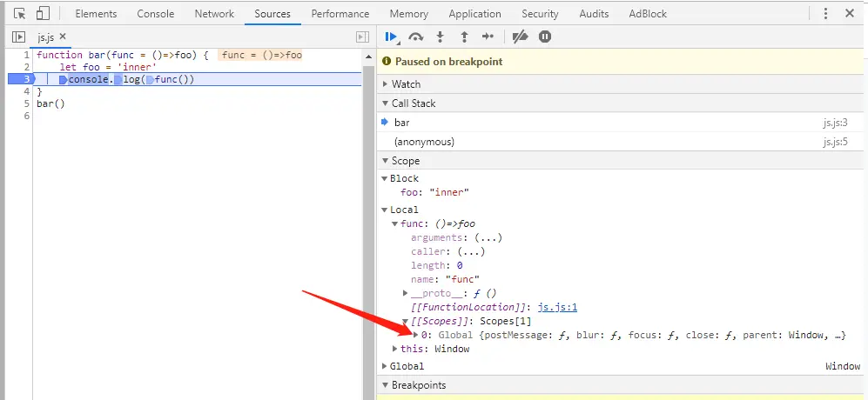Open the Performance tab
This screenshot has height=400, width=868.
pyautogui.click(x=340, y=14)
